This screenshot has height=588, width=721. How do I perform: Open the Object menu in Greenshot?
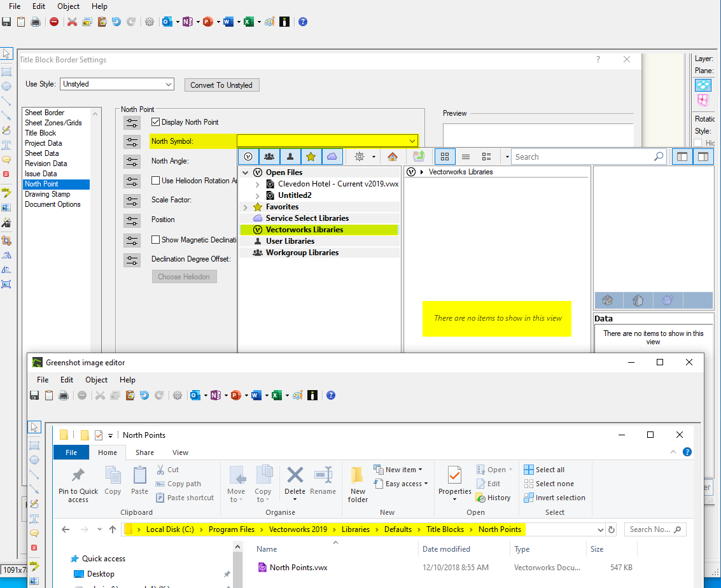click(96, 379)
